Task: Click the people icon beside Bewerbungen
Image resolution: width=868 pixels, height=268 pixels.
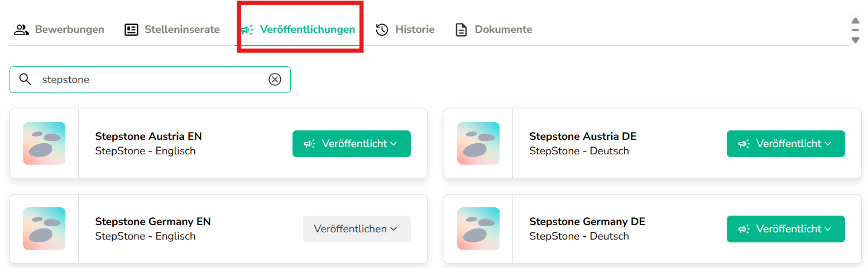Action: pyautogui.click(x=21, y=30)
